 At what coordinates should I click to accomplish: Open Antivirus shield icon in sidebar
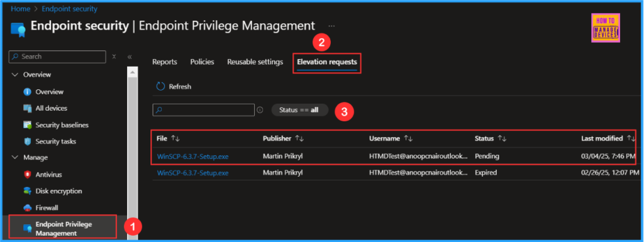28,175
